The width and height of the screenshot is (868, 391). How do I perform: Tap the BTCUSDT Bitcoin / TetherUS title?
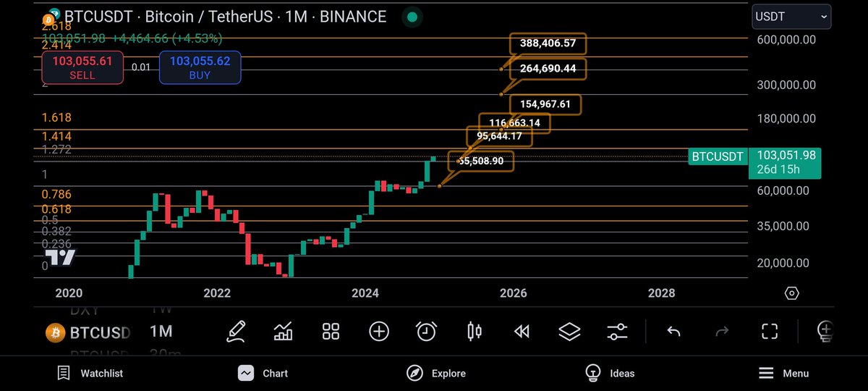pyautogui.click(x=225, y=16)
